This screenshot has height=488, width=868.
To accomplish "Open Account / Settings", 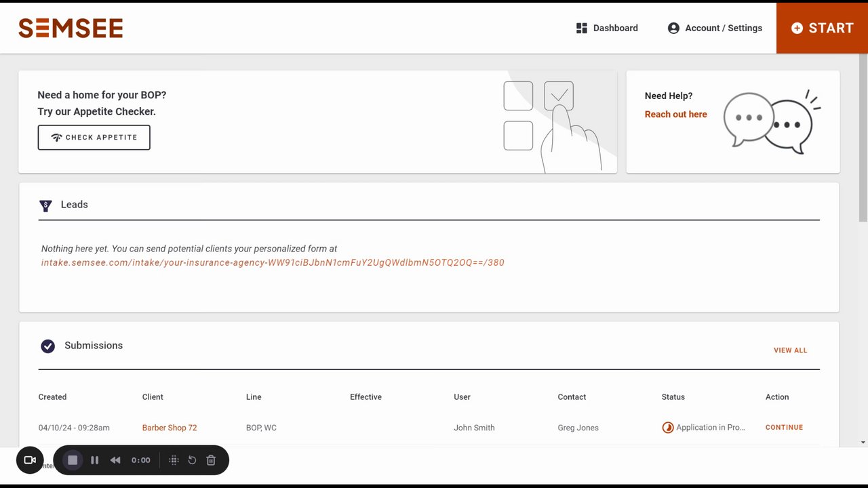I will click(x=715, y=28).
